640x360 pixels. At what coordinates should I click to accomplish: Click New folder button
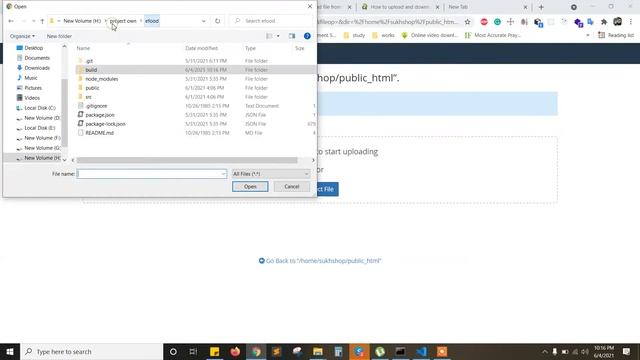tap(59, 36)
